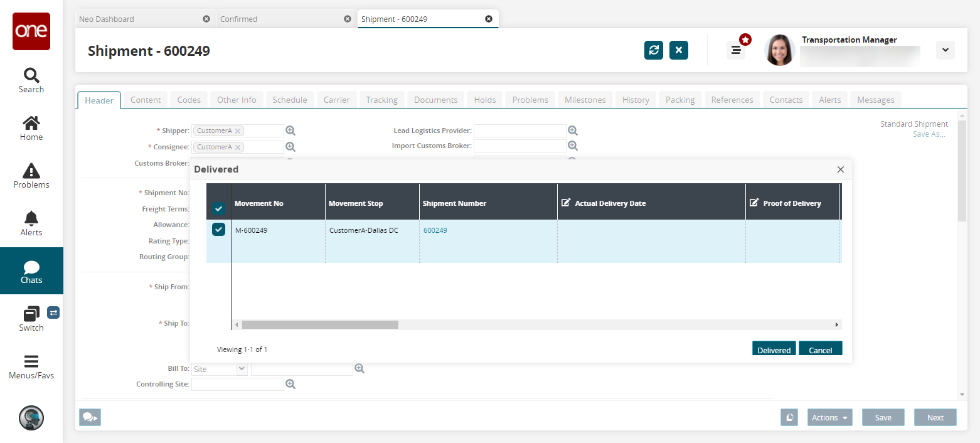Open Chats panel from sidebar

pyautogui.click(x=31, y=271)
